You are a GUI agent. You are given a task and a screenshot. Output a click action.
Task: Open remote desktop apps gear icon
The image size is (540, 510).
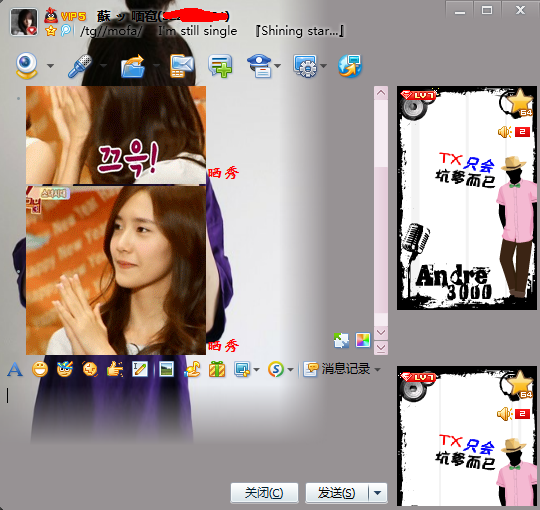tap(305, 65)
